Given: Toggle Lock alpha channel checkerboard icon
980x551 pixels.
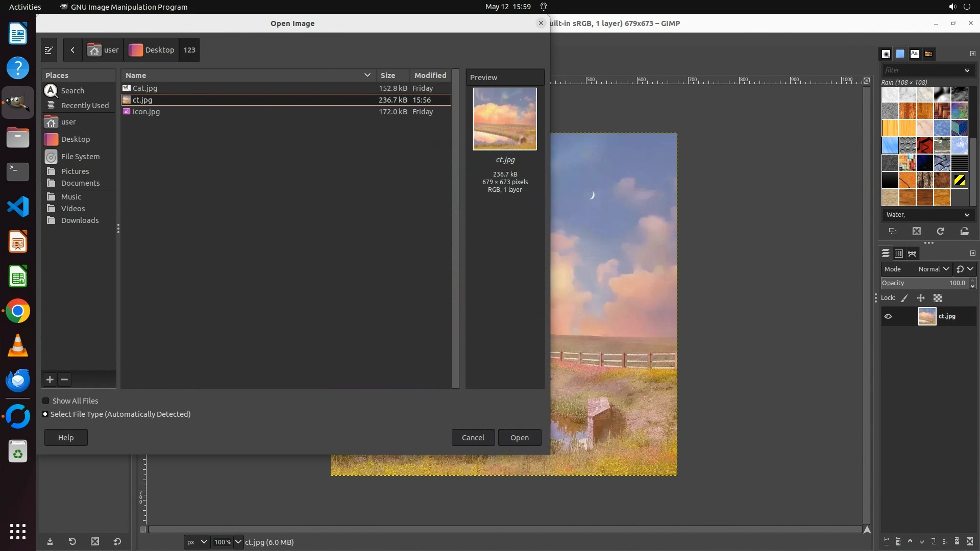Looking at the screenshot, I should point(938,298).
